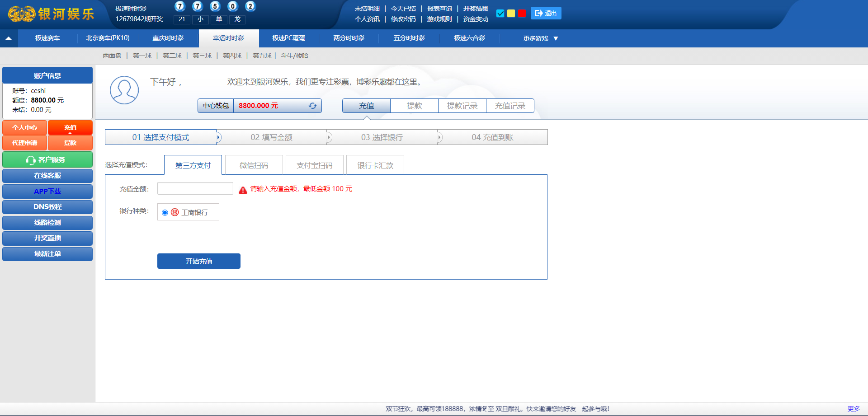Click the arrow after step 01 选择支付模式
This screenshot has height=416, width=868.
tap(218, 137)
